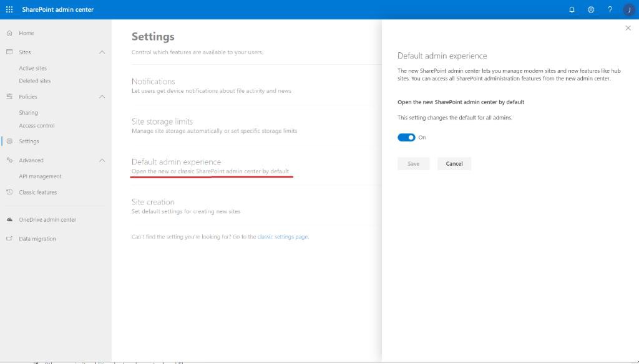Open the notifications bell
Image resolution: width=639 pixels, height=364 pixels.
(572, 10)
